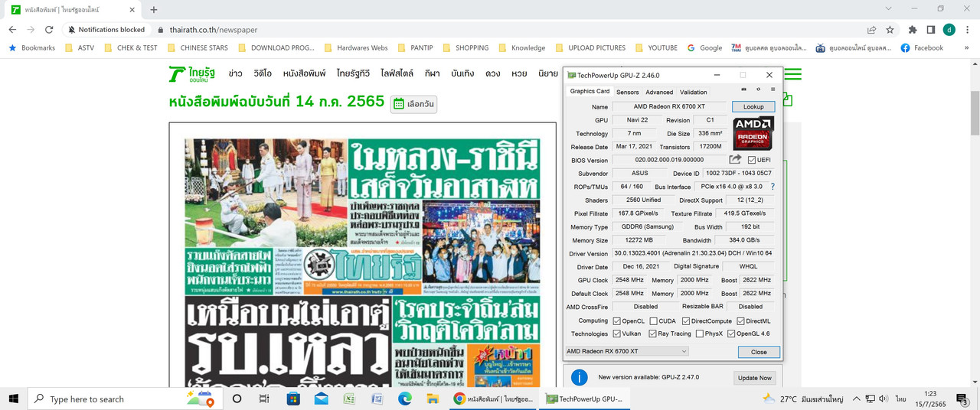Click the Bus Interface question mark icon

(x=773, y=187)
